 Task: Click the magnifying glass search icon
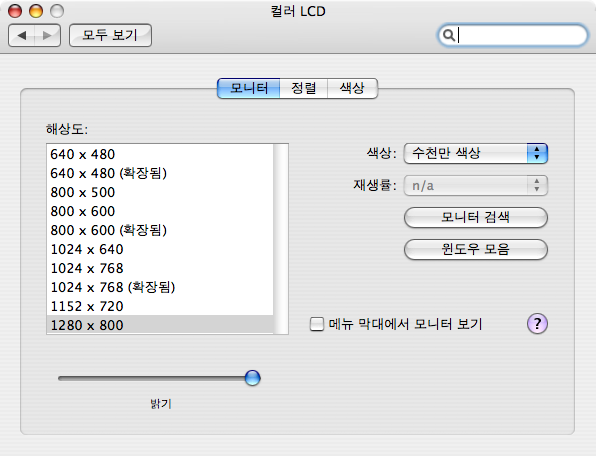click(449, 35)
